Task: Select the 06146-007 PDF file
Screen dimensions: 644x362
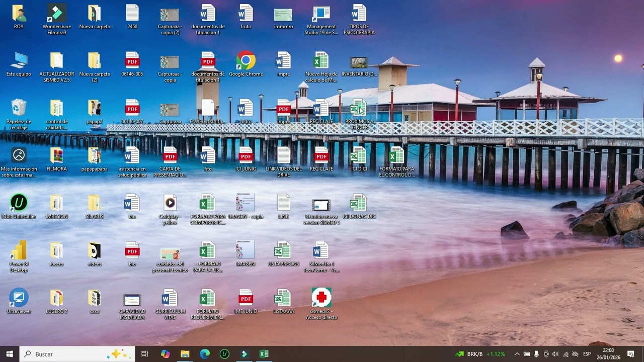Action: pyautogui.click(x=132, y=112)
